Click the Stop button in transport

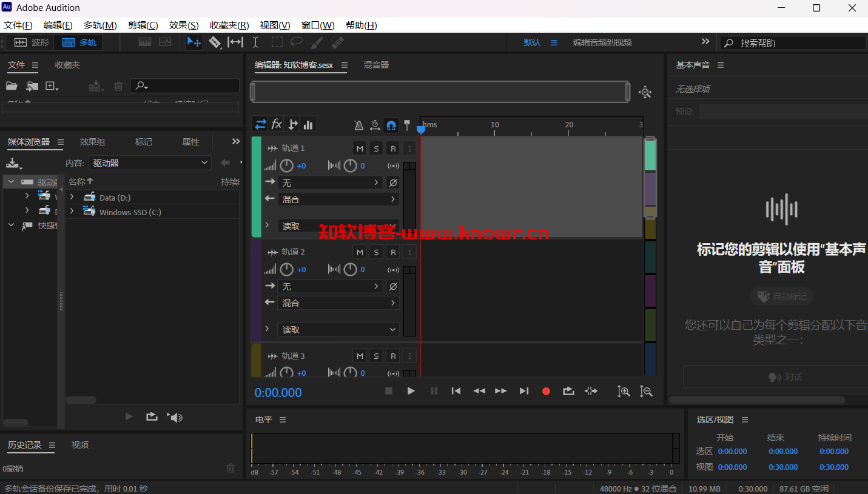click(x=389, y=391)
